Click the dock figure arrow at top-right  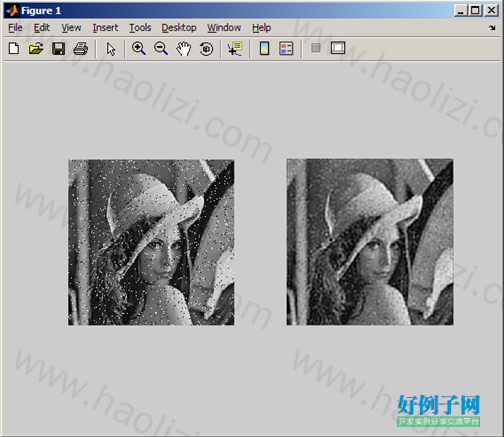[x=492, y=28]
